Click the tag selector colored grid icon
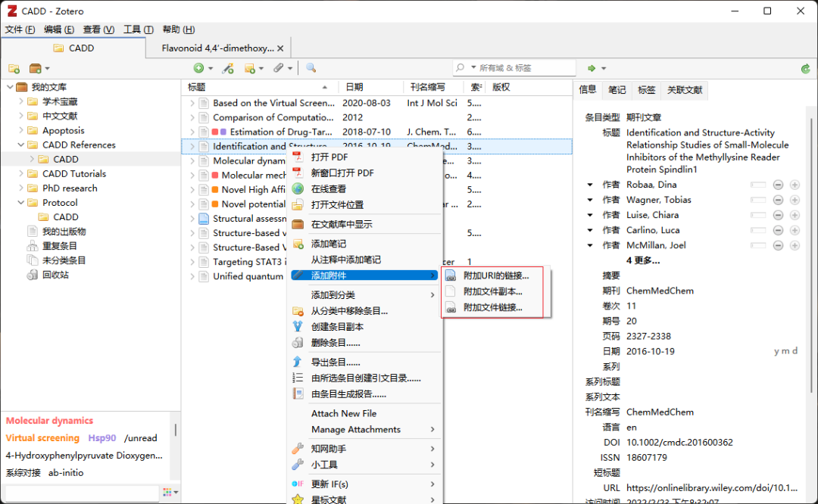Screen dimensions: 818x504 tap(167, 492)
